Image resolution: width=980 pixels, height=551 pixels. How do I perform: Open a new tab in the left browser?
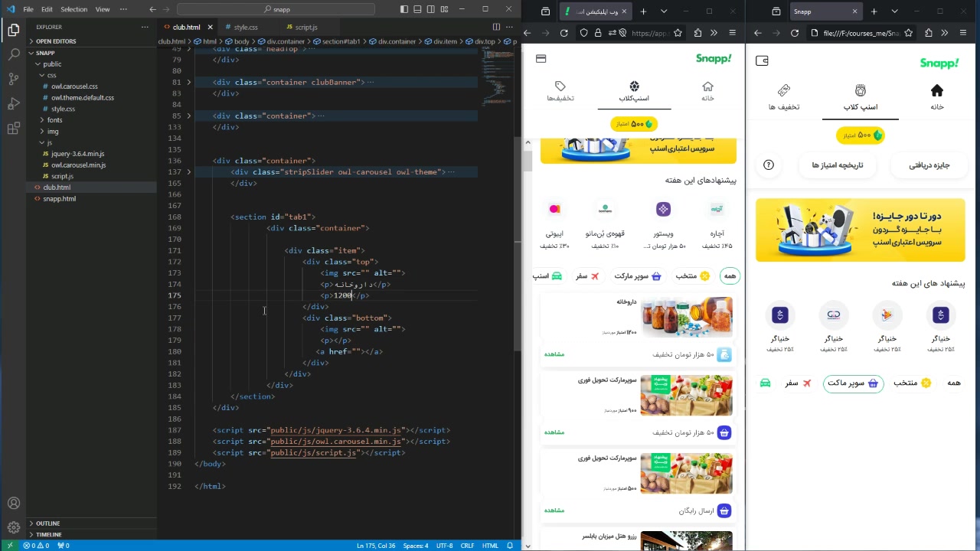click(x=643, y=11)
